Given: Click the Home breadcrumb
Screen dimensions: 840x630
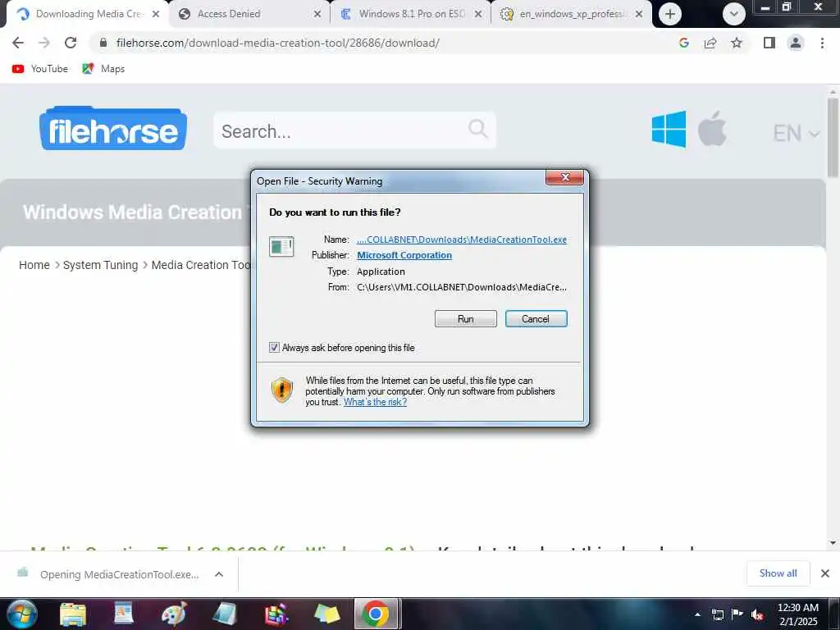Looking at the screenshot, I should coord(34,265).
